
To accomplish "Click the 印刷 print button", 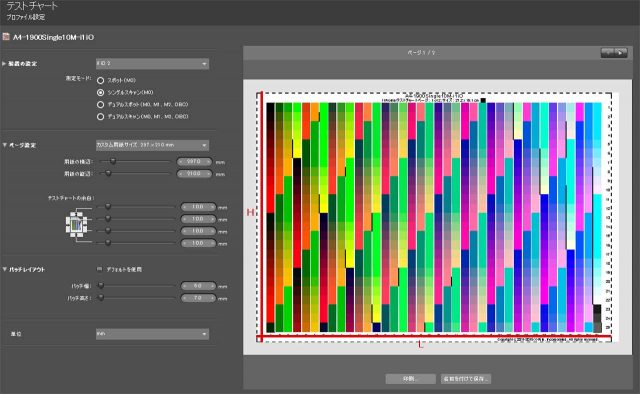I will 410,379.
